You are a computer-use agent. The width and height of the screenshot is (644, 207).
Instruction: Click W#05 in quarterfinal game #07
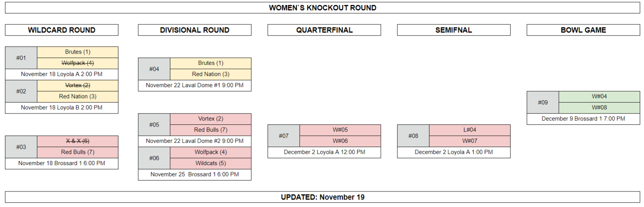coord(340,130)
